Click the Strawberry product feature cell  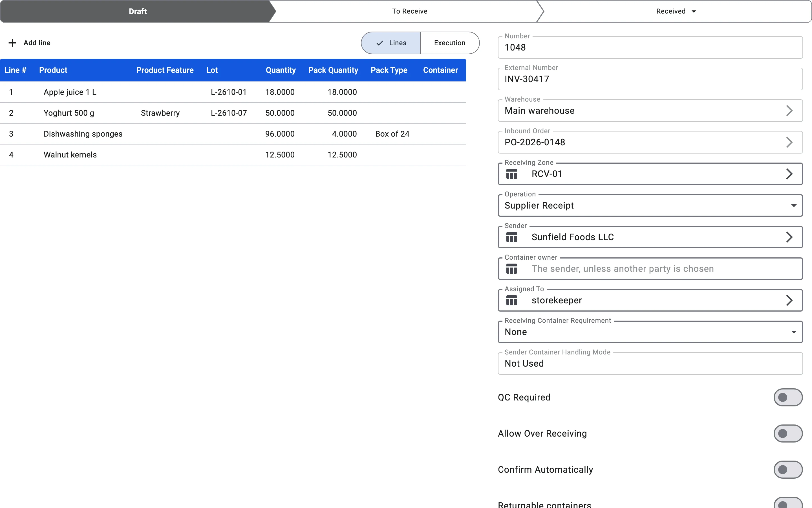[x=160, y=113]
